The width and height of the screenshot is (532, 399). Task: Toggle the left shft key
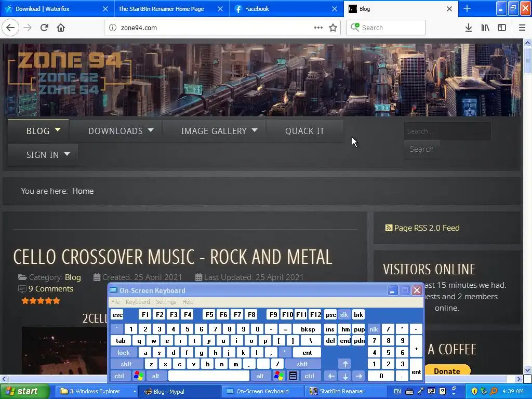(126, 364)
